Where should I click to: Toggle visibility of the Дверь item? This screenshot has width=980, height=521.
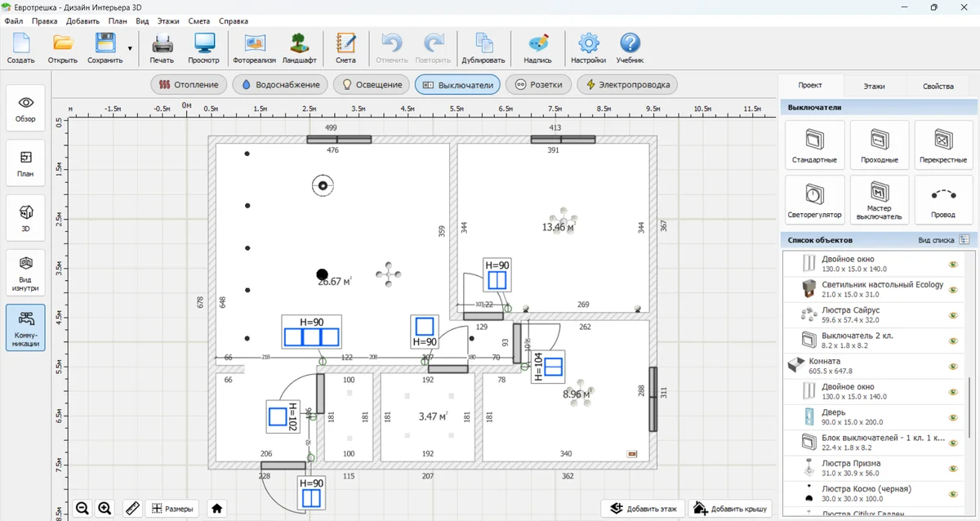click(x=952, y=417)
